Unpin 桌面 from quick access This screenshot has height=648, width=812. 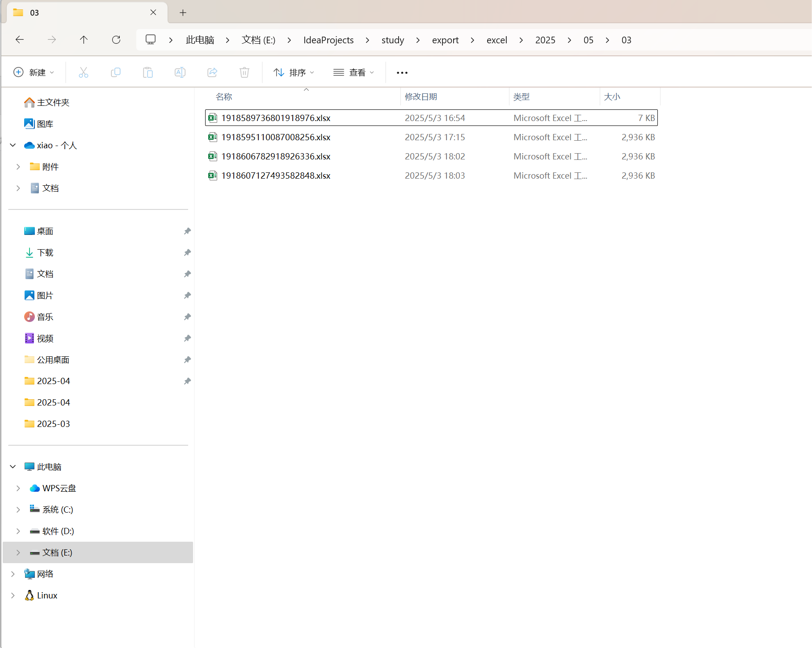[x=187, y=231]
